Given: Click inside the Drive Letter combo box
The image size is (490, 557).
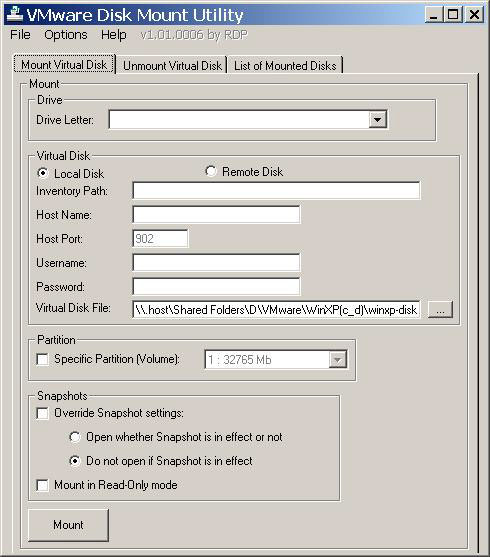Looking at the screenshot, I should [248, 119].
